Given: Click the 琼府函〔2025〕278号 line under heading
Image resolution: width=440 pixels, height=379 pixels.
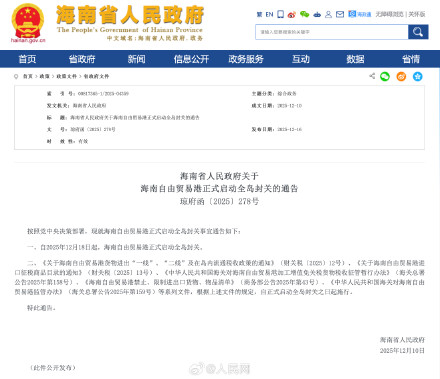Looking at the screenshot, I should pyautogui.click(x=219, y=201).
